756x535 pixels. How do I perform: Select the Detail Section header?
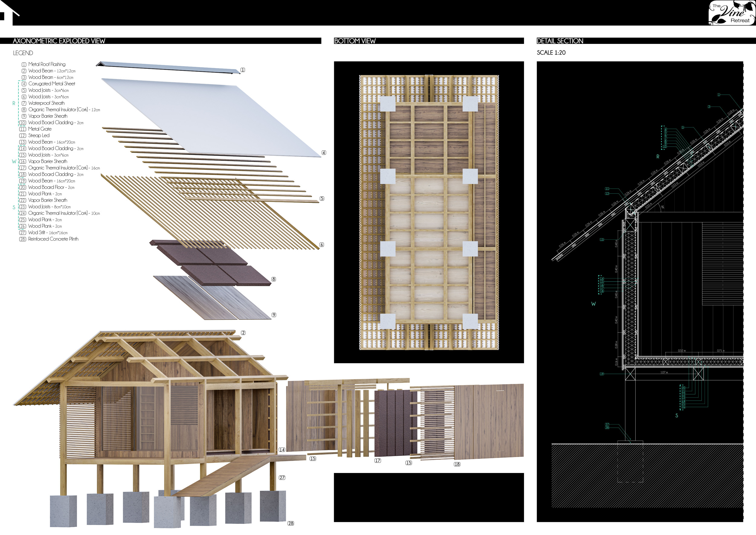click(x=560, y=41)
